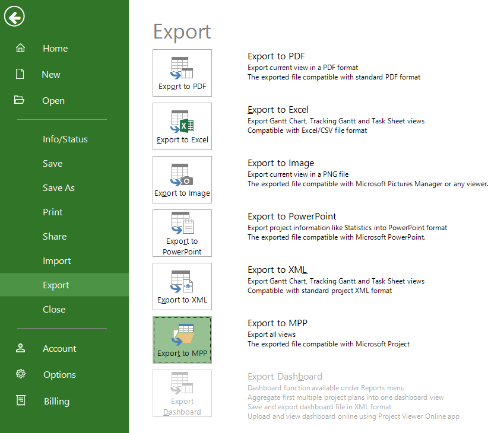Click the highlighted Export to MPP button
This screenshot has width=504, height=433.
tap(182, 339)
